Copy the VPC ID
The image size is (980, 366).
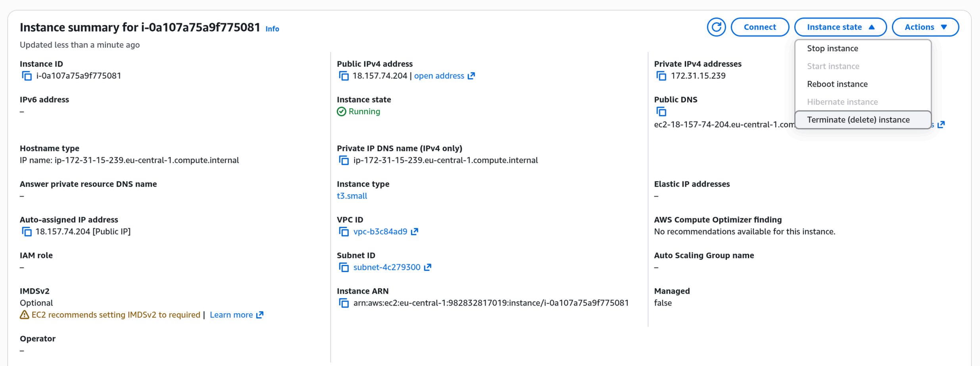[x=344, y=231]
